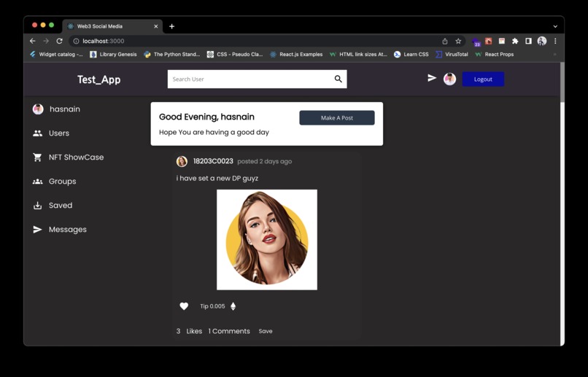Open the profile avatar in the header
This screenshot has height=377, width=588.
449,79
